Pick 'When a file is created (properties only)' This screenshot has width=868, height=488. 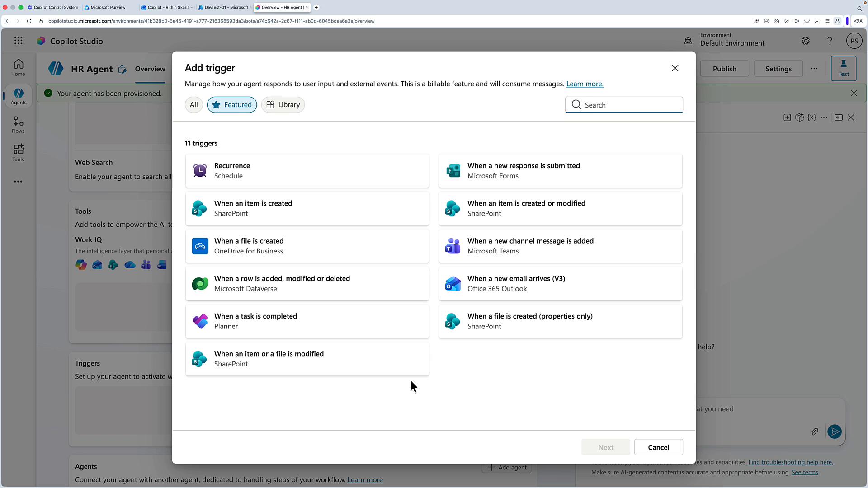tap(560, 321)
